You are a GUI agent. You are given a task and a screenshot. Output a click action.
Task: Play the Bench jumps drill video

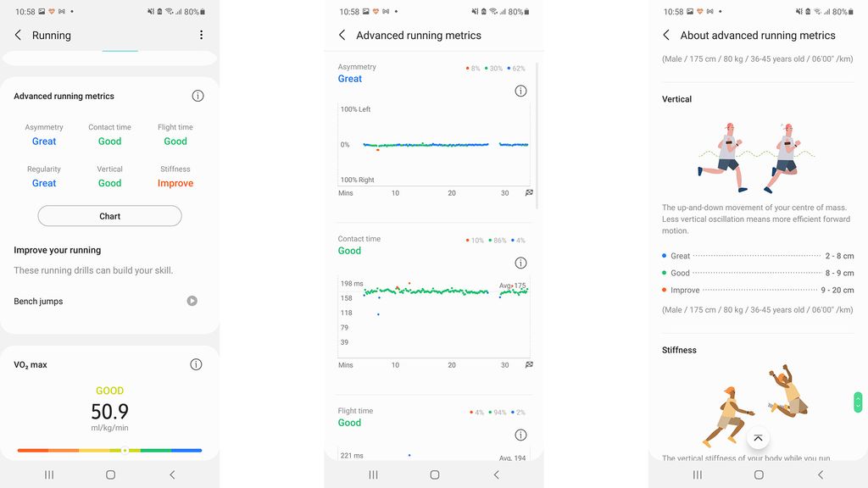coord(192,301)
